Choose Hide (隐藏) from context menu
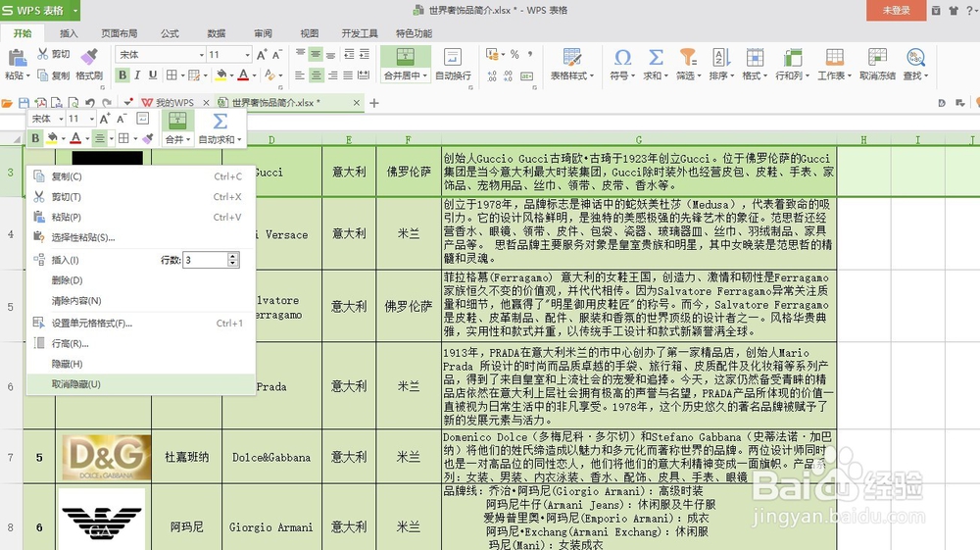 coord(141,364)
